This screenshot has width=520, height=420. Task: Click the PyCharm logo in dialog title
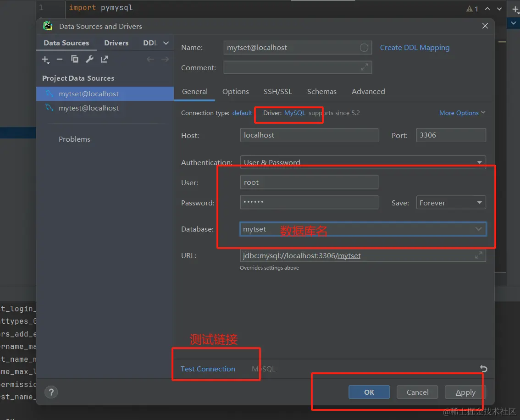coord(48,26)
